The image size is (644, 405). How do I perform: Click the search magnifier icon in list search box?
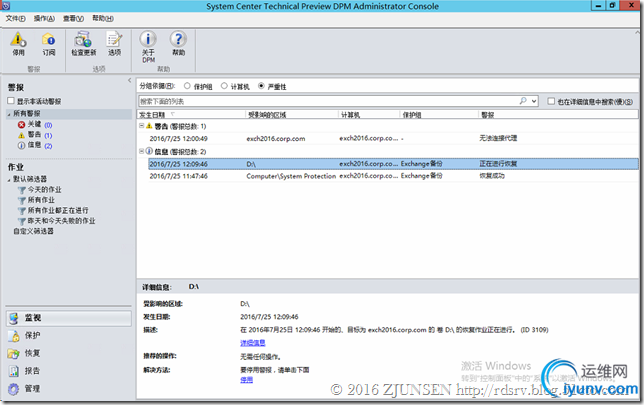(x=523, y=101)
